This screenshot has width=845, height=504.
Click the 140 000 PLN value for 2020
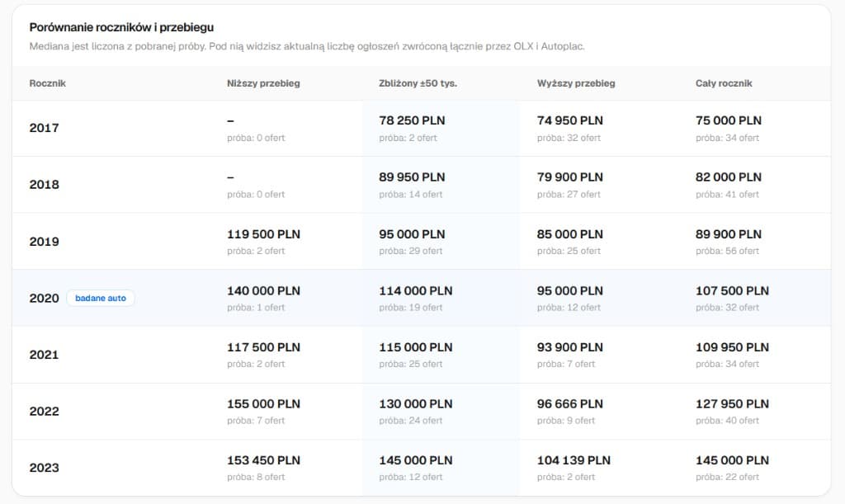pos(263,290)
